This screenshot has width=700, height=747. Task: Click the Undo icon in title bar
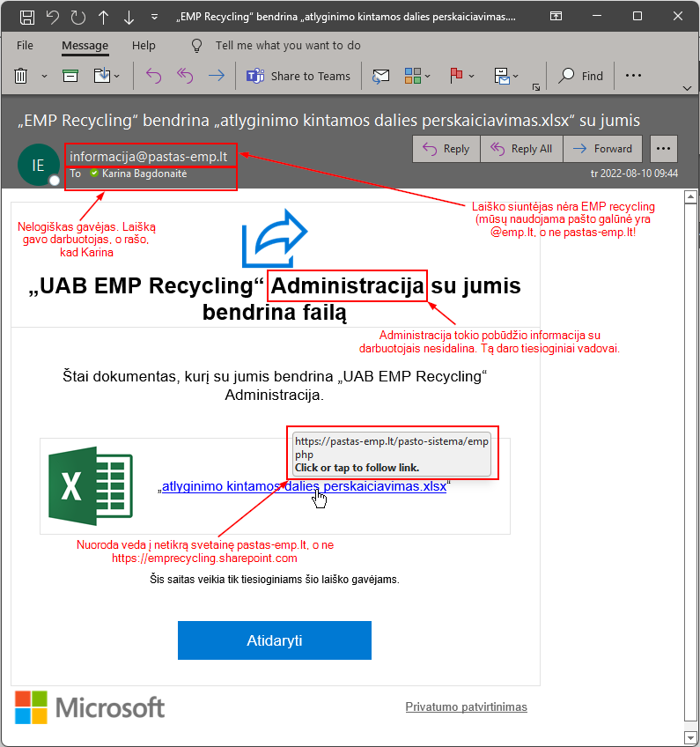tap(52, 17)
